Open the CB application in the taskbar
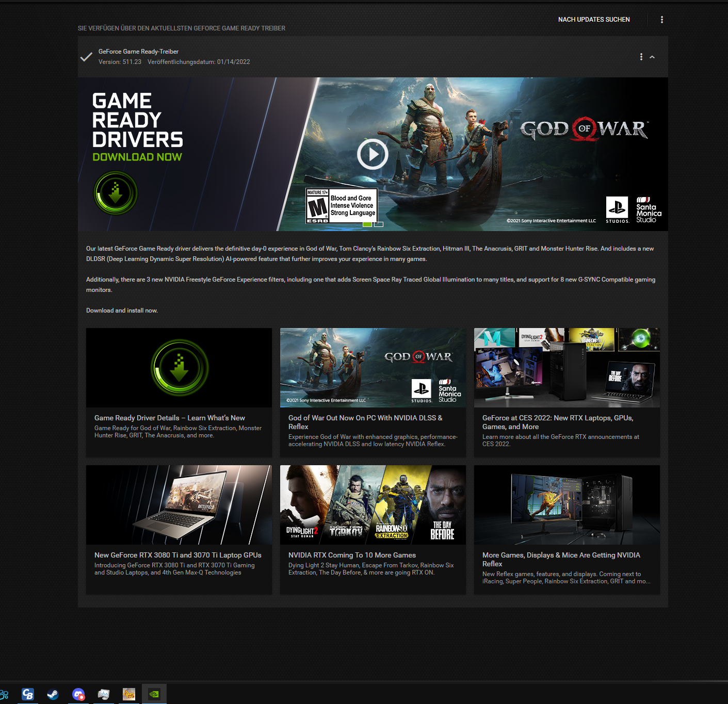 pos(27,694)
